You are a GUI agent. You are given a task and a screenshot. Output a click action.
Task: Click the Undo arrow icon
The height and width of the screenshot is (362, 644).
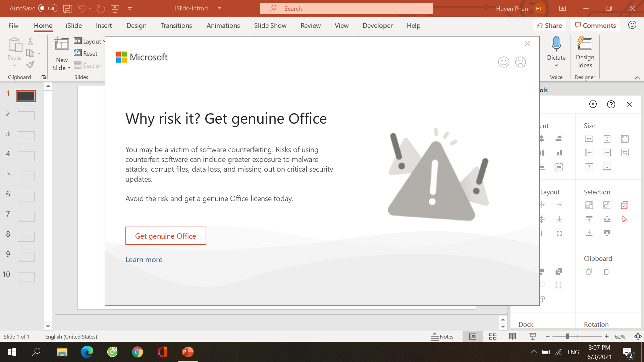tap(82, 9)
